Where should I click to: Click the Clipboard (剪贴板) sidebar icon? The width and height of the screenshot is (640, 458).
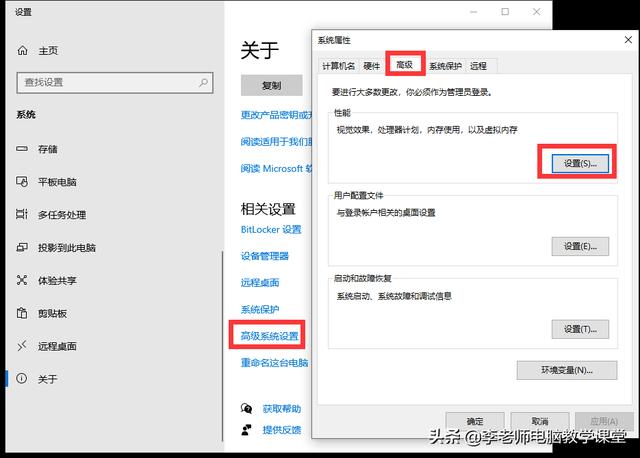pyautogui.click(x=22, y=314)
